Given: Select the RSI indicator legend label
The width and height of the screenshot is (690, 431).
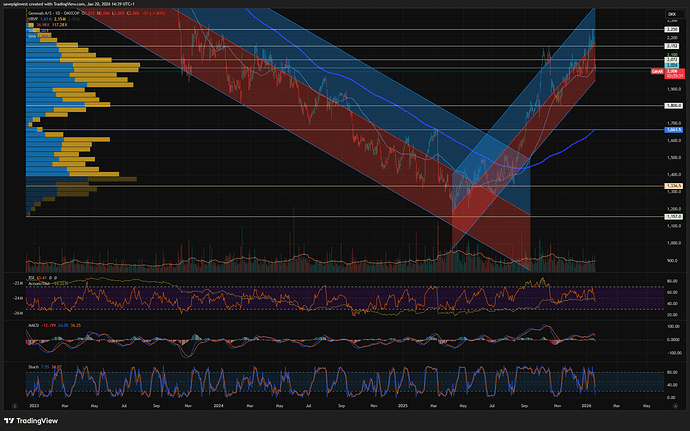Looking at the screenshot, I should (30, 277).
